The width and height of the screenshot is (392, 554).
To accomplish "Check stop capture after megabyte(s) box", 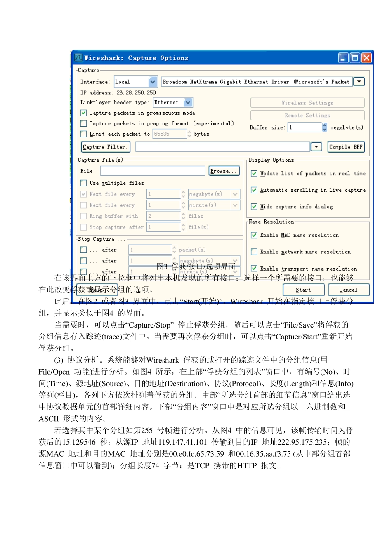I will coord(84,261).
